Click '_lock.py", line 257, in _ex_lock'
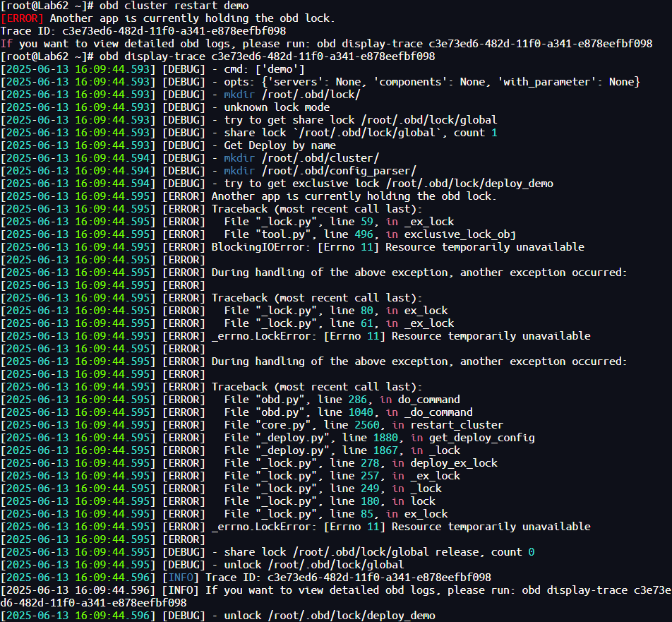Viewport: 672px width, 622px height. (x=342, y=476)
